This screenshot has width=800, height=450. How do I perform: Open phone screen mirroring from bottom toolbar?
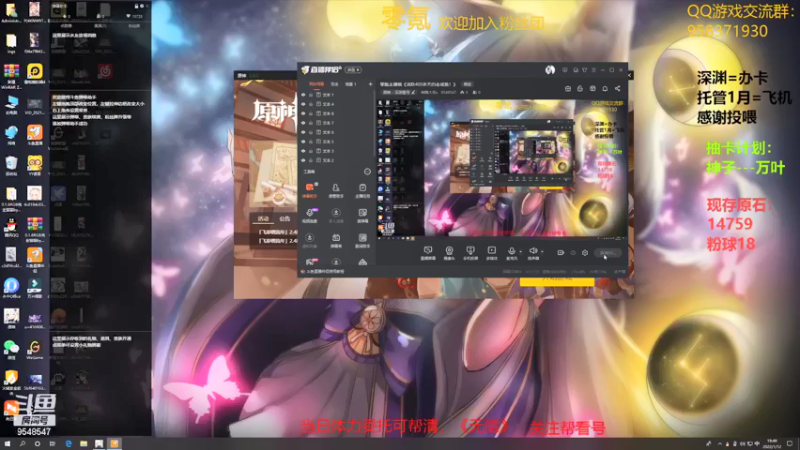tap(470, 253)
